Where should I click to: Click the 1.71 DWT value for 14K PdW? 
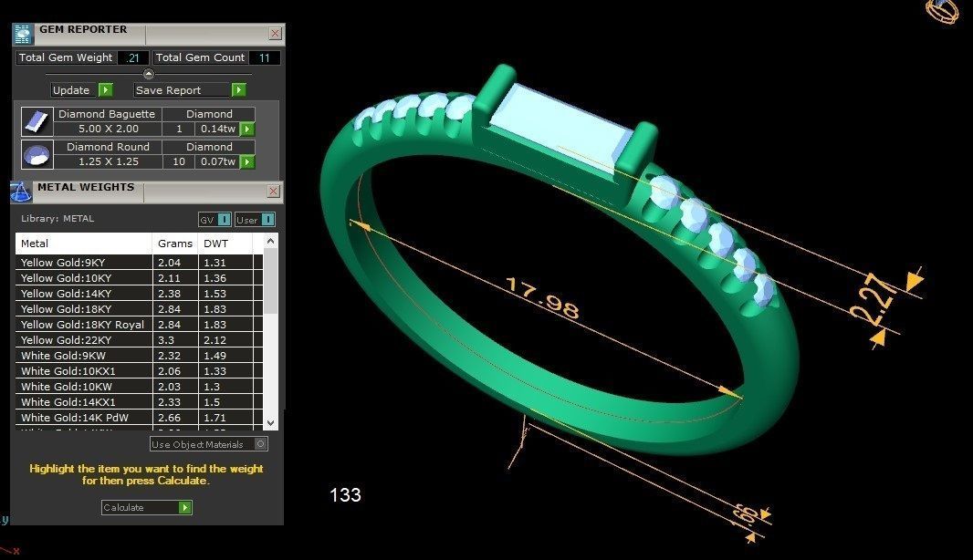pos(225,418)
